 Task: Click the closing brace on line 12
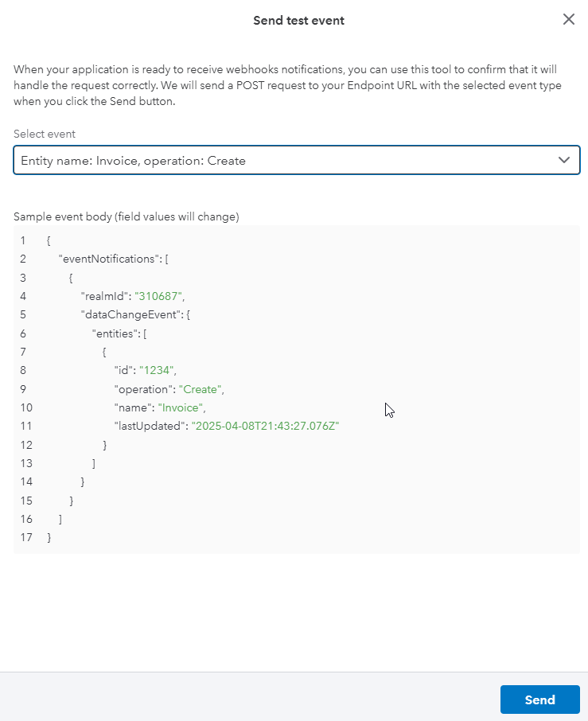(105, 445)
